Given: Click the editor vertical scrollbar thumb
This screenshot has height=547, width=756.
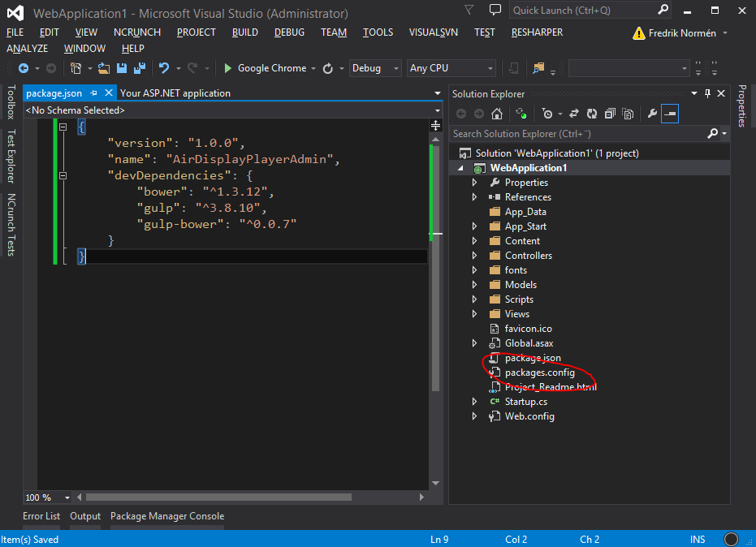Looking at the screenshot, I should click(435, 268).
